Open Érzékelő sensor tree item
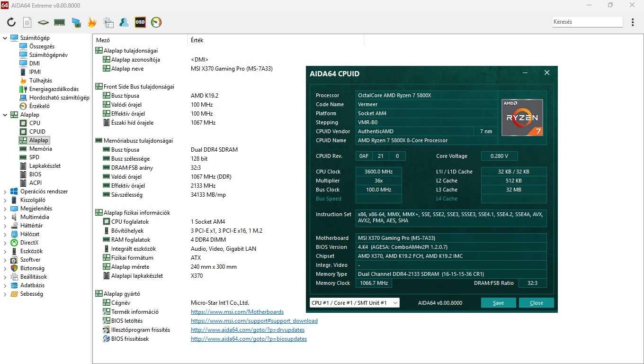The width and height of the screenshot is (644, 364). click(x=39, y=106)
